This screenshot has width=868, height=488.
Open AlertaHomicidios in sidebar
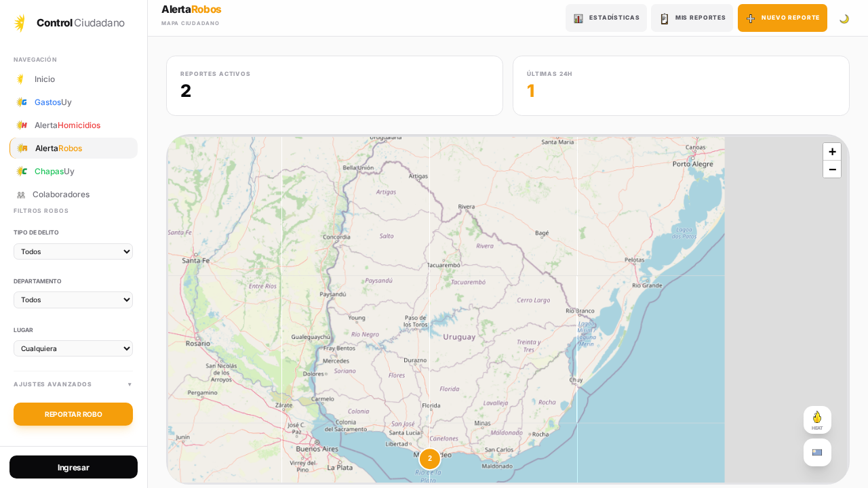(67, 125)
